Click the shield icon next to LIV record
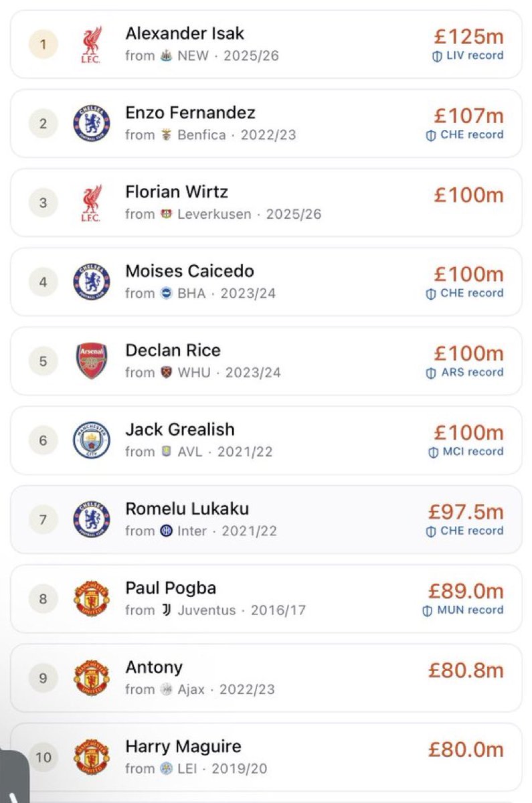 click(437, 56)
